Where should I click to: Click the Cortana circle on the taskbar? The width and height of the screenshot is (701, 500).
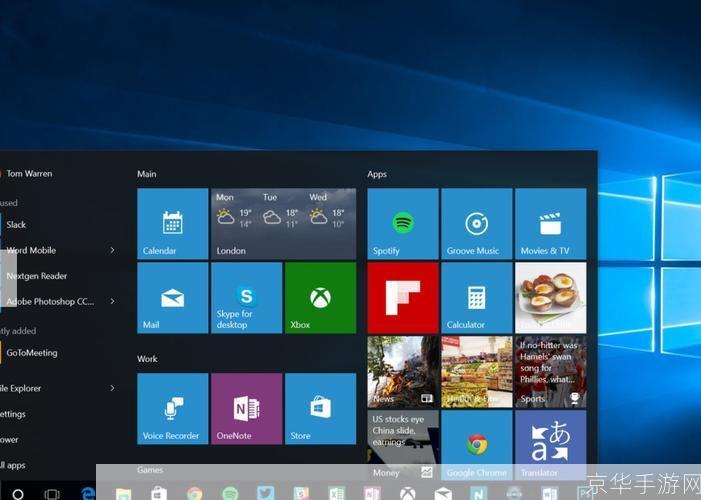point(17,494)
